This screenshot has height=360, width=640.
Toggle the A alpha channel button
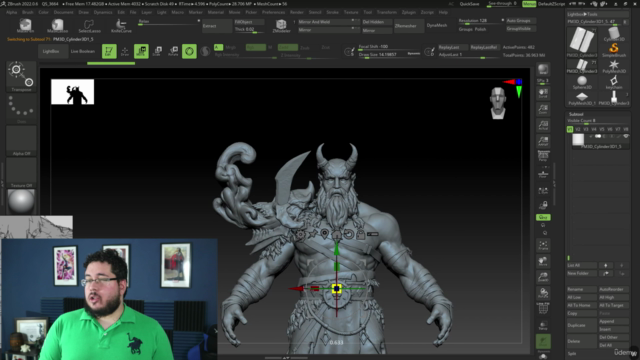click(218, 47)
